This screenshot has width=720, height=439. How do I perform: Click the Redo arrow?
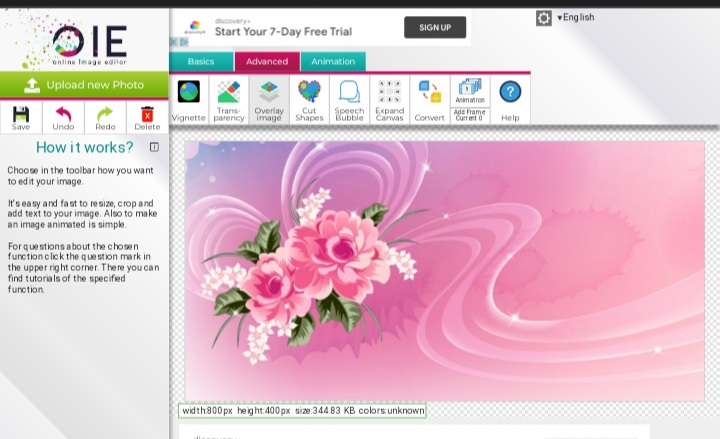105,117
